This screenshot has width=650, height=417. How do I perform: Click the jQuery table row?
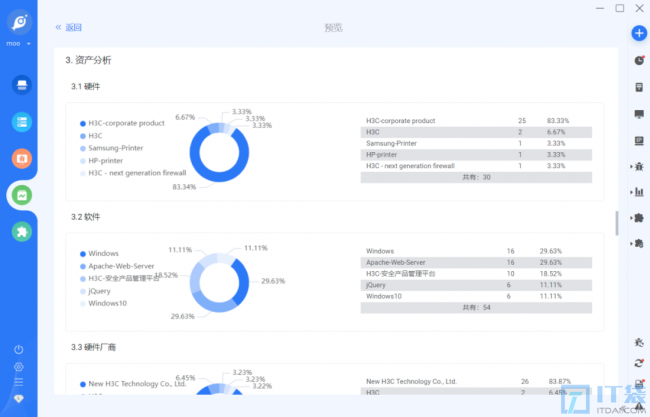(476, 285)
